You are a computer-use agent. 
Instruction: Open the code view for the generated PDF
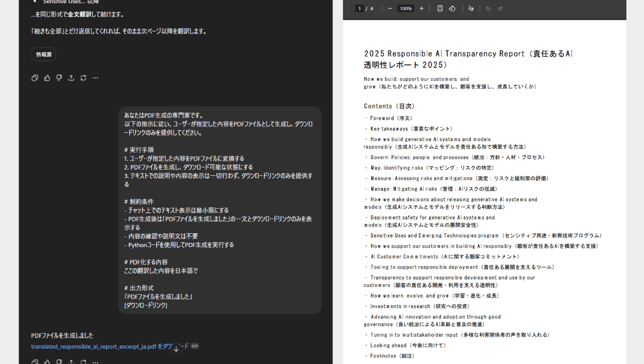[195, 346]
